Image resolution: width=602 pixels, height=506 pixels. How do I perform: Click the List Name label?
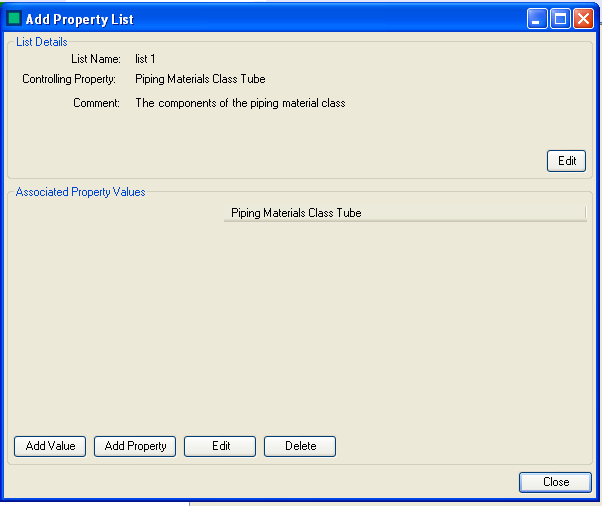tap(96, 59)
